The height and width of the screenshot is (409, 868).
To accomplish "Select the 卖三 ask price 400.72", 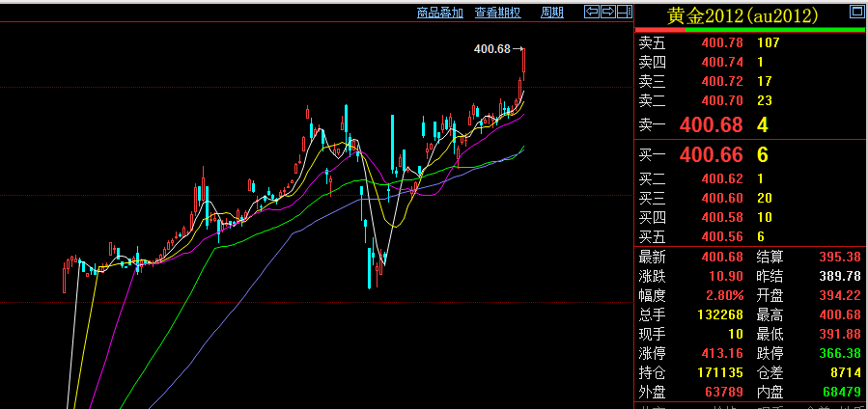I will coord(722,81).
